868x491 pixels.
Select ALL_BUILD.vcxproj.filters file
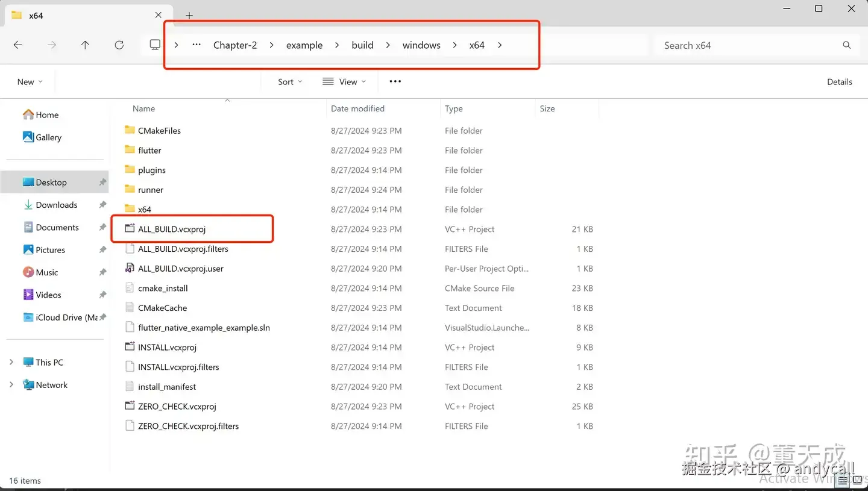pos(183,249)
